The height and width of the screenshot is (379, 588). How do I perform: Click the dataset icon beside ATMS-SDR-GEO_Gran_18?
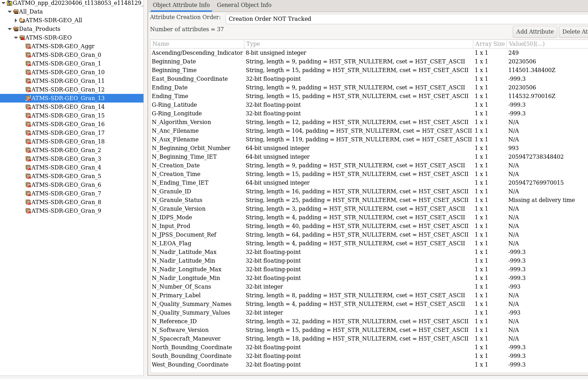coord(28,141)
